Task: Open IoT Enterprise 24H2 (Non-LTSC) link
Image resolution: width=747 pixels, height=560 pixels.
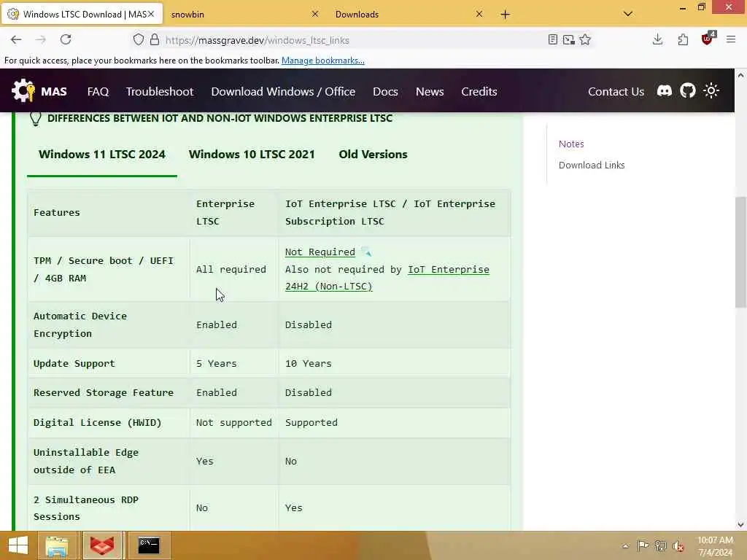Action: (x=387, y=278)
